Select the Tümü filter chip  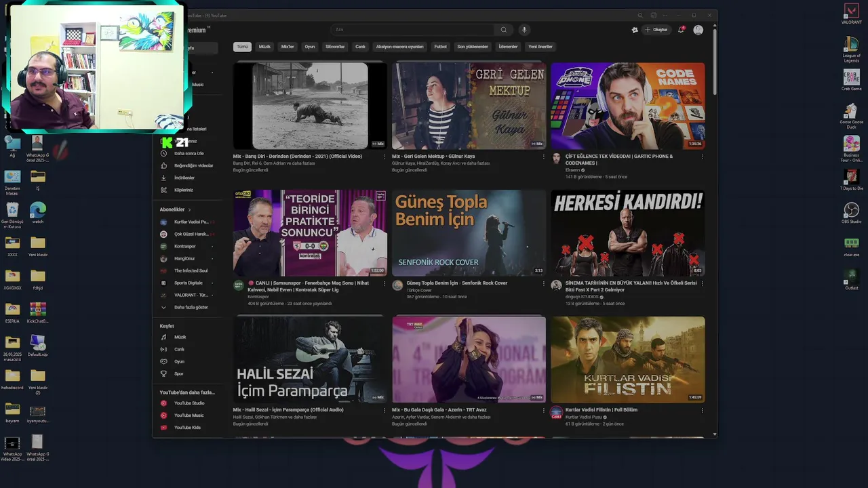coord(242,47)
